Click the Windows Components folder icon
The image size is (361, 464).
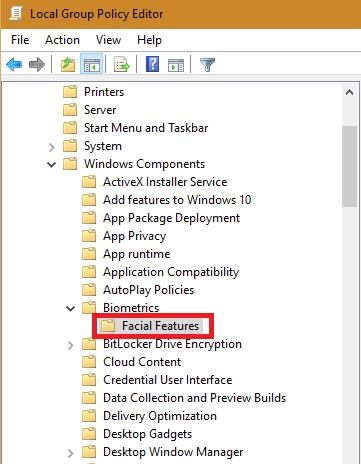[70, 164]
